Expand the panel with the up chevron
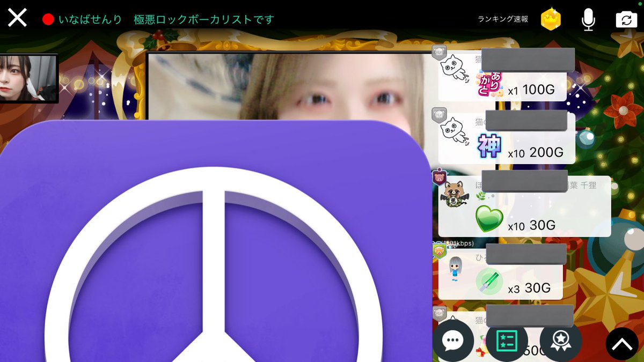644x362 pixels. pyautogui.click(x=622, y=344)
